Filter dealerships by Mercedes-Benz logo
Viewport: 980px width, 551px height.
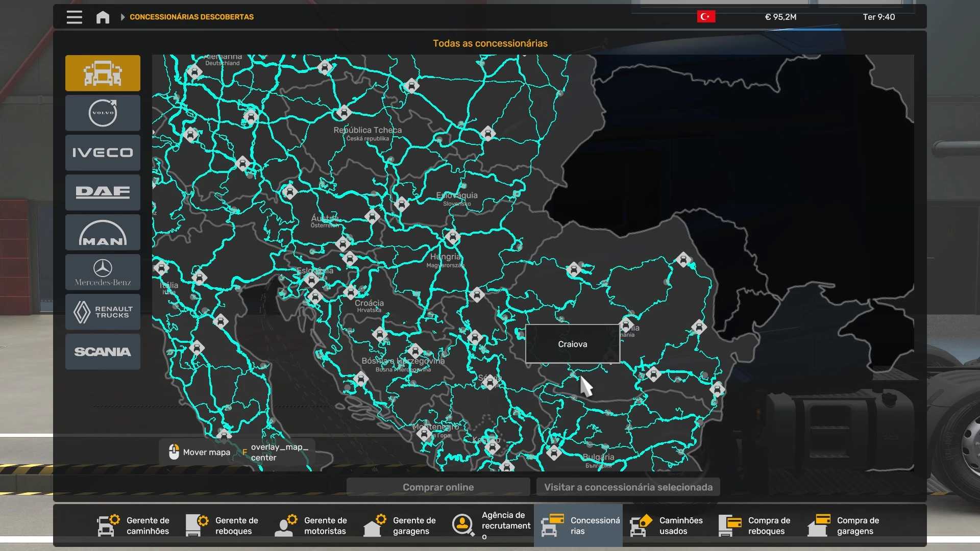(103, 272)
